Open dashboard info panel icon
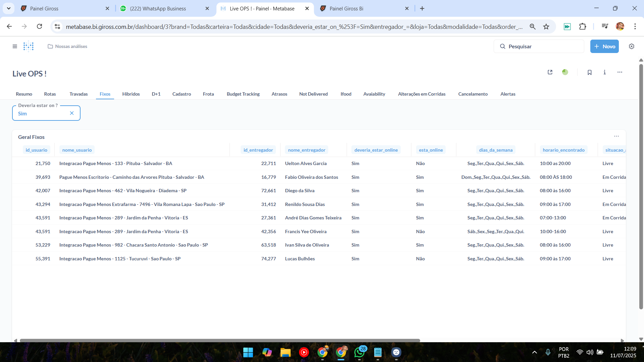 [x=605, y=72]
